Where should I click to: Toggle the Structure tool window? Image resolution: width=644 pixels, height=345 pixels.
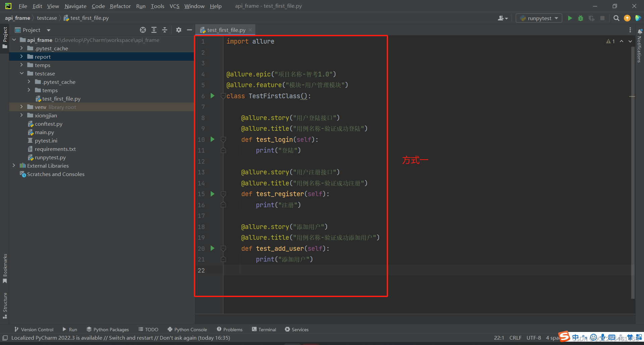coord(5,305)
